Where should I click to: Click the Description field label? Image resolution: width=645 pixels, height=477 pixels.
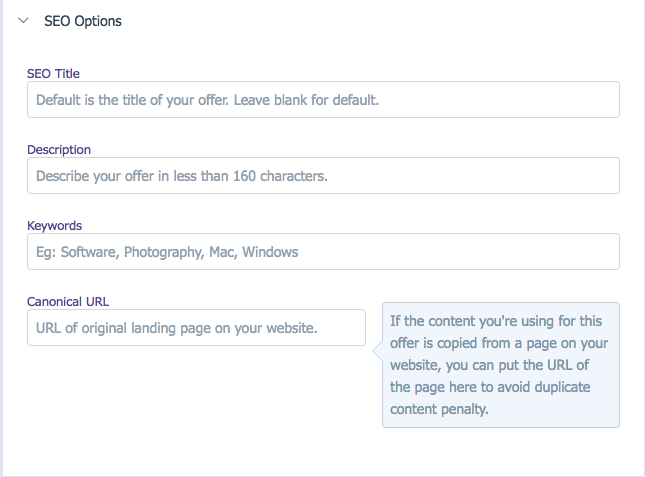(59, 149)
